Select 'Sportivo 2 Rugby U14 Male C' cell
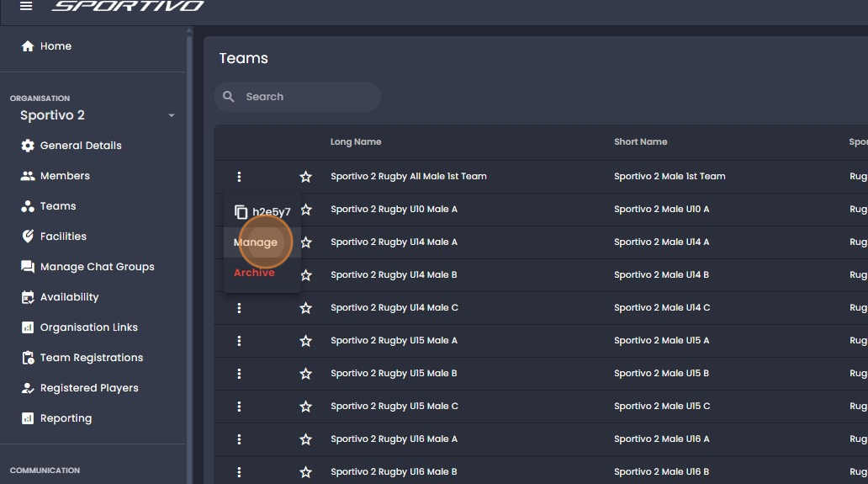 [x=394, y=308]
